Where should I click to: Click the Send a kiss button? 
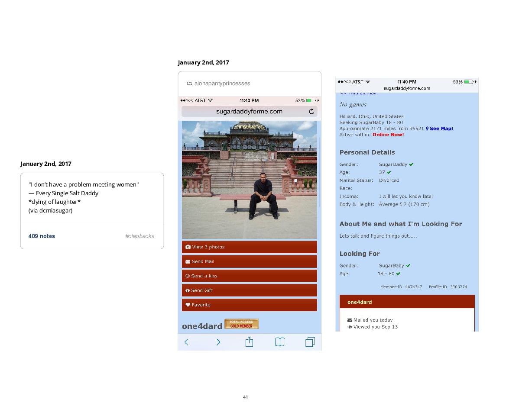(x=249, y=276)
